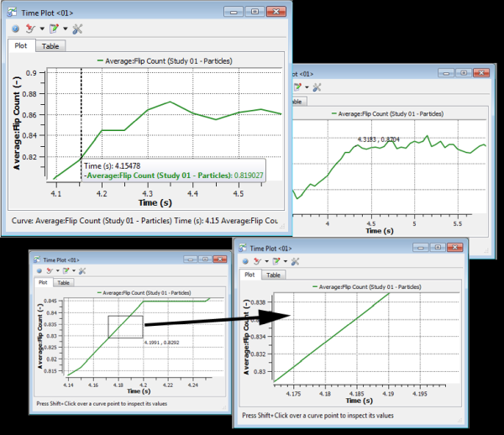The width and height of the screenshot is (504, 435).
Task: Click the wrench tools icon in the bottom-left small plot window
Action: (82, 270)
